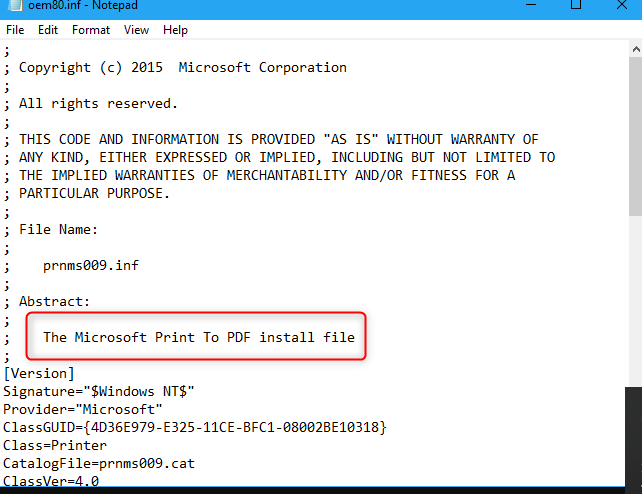Open the View menu

click(136, 30)
